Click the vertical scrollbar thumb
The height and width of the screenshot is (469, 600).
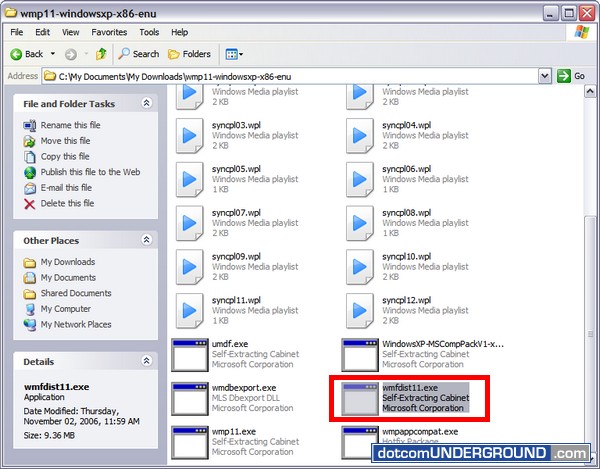tap(590, 333)
